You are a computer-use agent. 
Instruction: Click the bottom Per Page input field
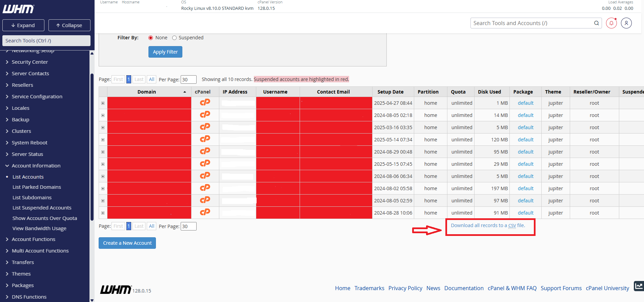click(188, 226)
